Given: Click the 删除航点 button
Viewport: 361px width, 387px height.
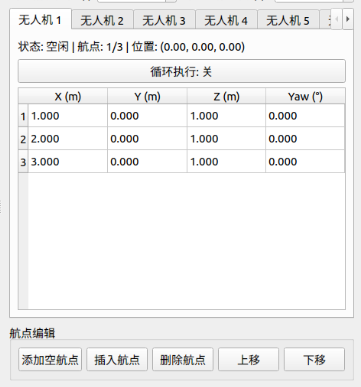Looking at the screenshot, I should click(x=183, y=359).
